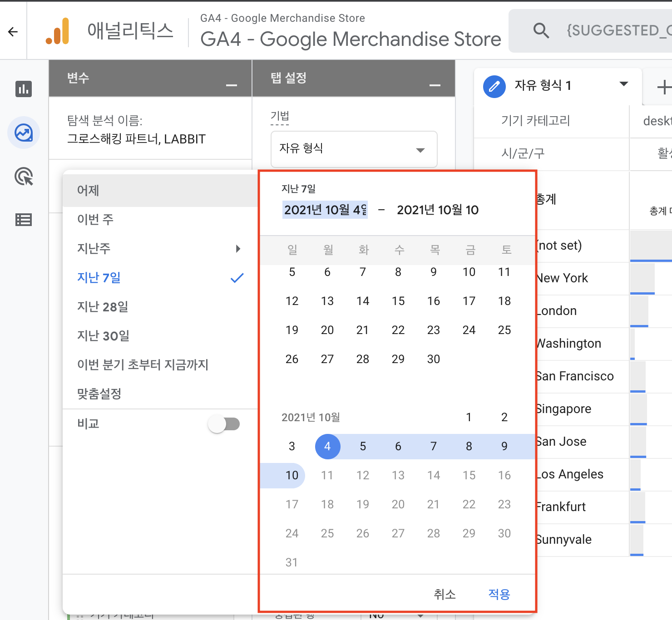This screenshot has height=620, width=672.
Task: Expand the 지난주 submenu arrow
Action: [238, 249]
